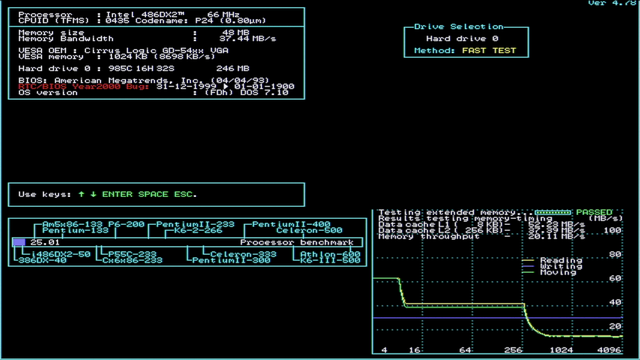Click the red RTC/BIOS Year2000 Bug warning

[x=83, y=87]
